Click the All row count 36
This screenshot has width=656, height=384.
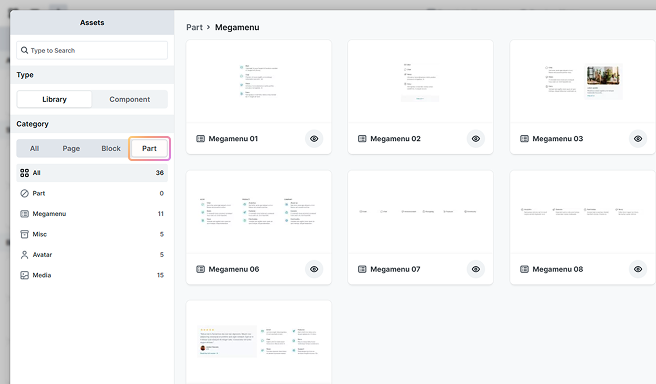click(160, 173)
